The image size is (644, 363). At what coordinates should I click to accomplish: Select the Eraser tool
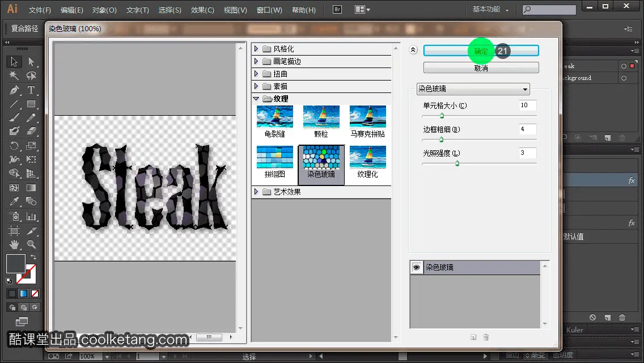[x=31, y=131]
